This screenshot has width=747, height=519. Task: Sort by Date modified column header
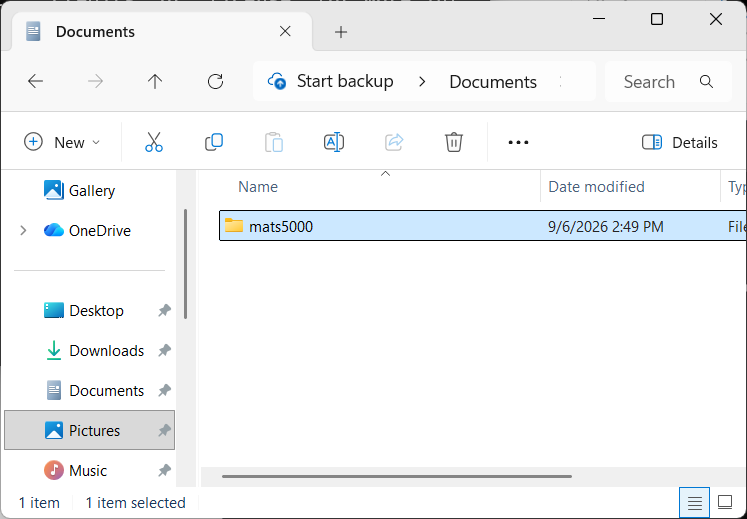pyautogui.click(x=596, y=187)
